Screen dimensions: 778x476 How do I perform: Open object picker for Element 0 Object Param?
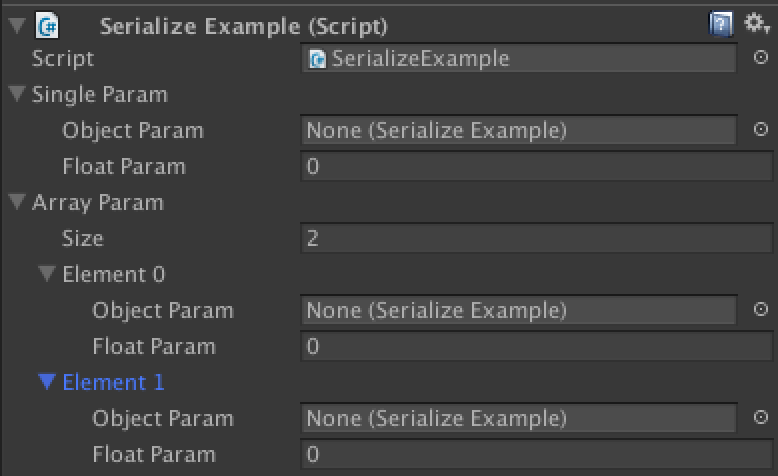click(761, 310)
